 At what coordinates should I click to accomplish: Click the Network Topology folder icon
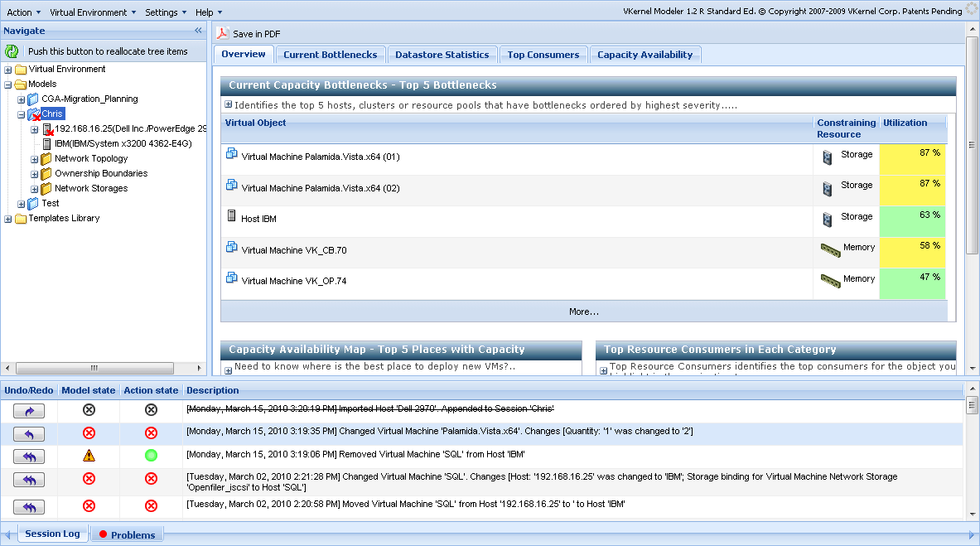[x=46, y=159]
